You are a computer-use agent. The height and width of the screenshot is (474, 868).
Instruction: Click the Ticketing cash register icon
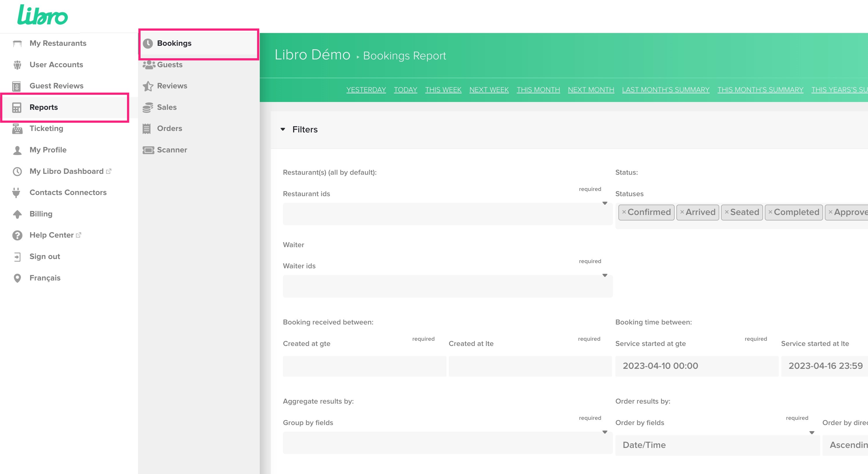(17, 129)
